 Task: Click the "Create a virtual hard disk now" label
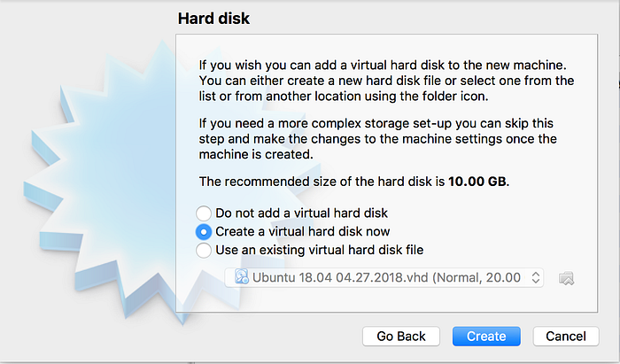point(303,232)
